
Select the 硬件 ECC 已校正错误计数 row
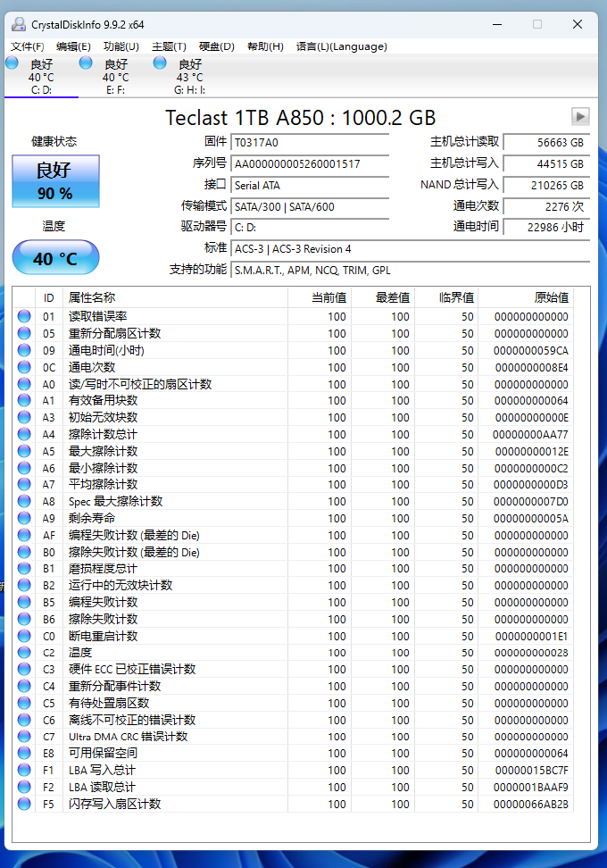[x=294, y=669]
